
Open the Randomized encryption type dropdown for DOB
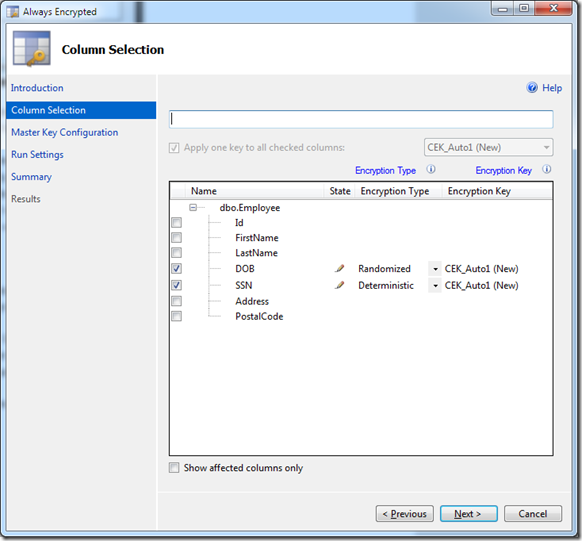point(435,268)
